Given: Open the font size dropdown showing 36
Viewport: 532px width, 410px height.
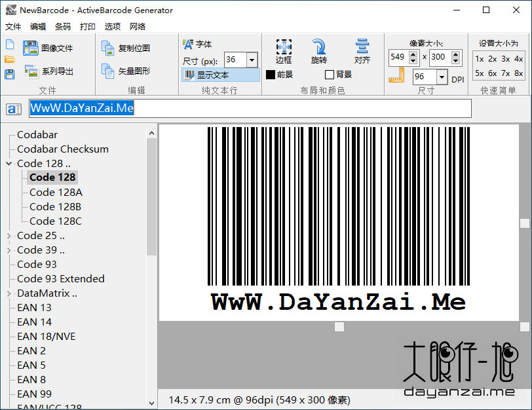Looking at the screenshot, I should (252, 60).
